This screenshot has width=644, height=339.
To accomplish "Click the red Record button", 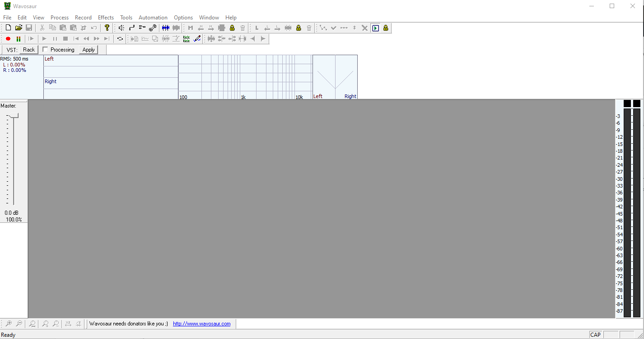I will (8, 39).
